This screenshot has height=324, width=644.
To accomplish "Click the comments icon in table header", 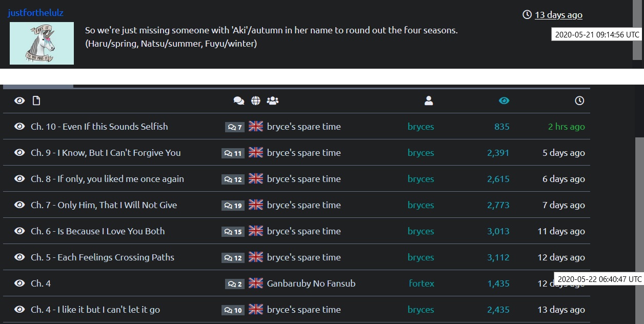I will (x=239, y=101).
